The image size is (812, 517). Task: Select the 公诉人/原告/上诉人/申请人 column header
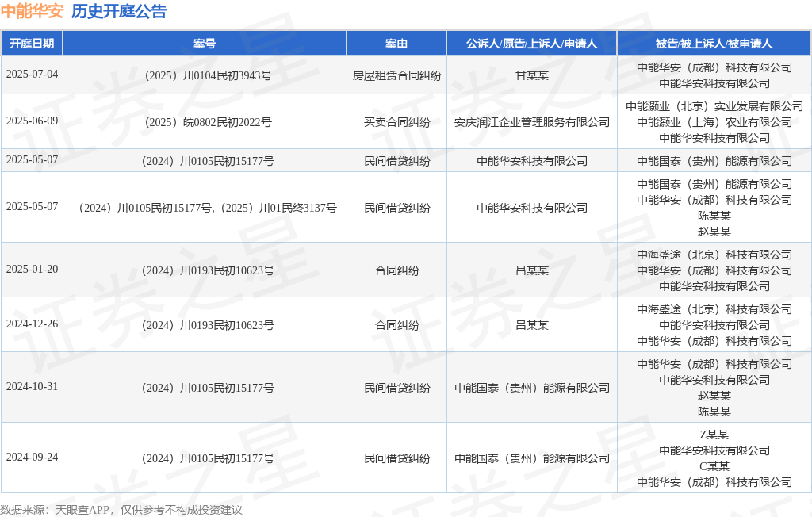(x=532, y=44)
